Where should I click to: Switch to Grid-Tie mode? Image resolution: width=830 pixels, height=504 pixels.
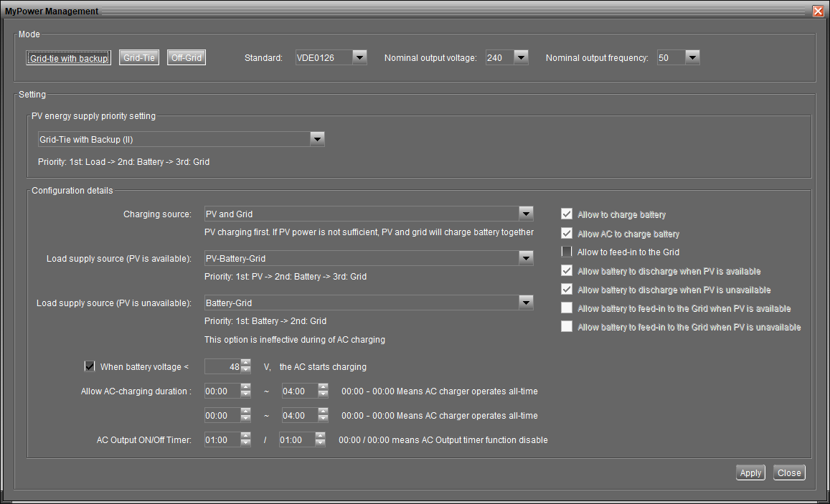click(x=139, y=58)
